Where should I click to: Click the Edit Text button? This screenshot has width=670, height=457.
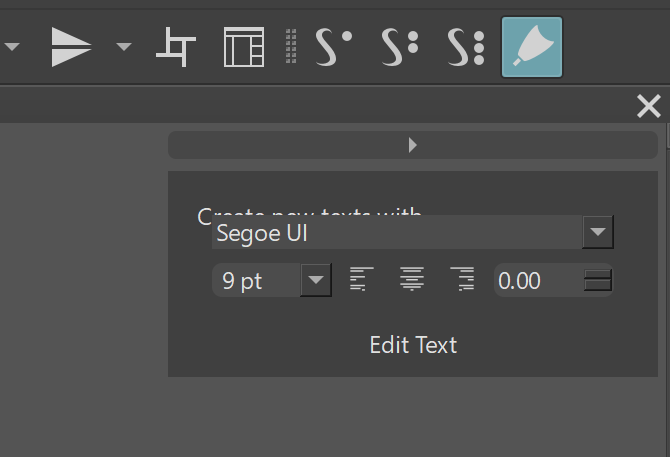tap(413, 345)
